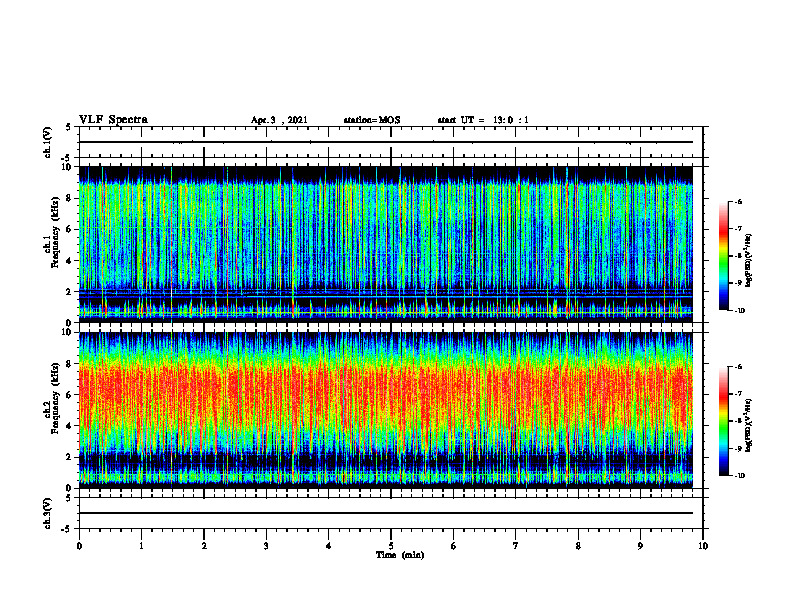Image resolution: width=792 pixels, height=612 pixels.
Task: Click time axis tick label "3"
Action: tap(266, 546)
